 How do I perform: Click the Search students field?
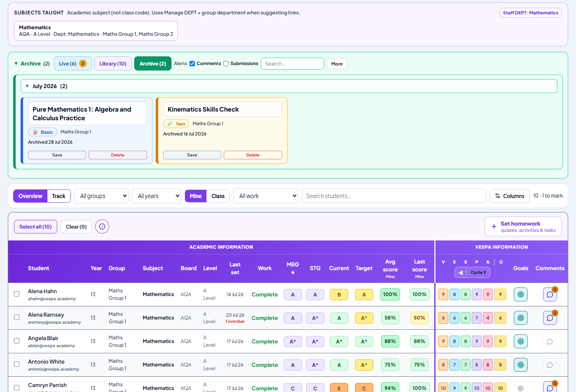tap(394, 196)
